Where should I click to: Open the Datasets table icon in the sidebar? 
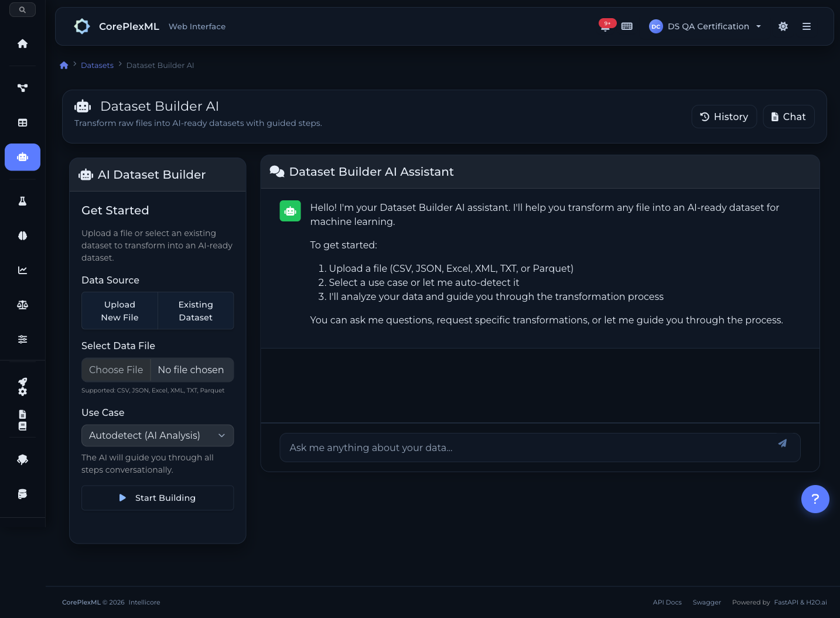click(22, 122)
